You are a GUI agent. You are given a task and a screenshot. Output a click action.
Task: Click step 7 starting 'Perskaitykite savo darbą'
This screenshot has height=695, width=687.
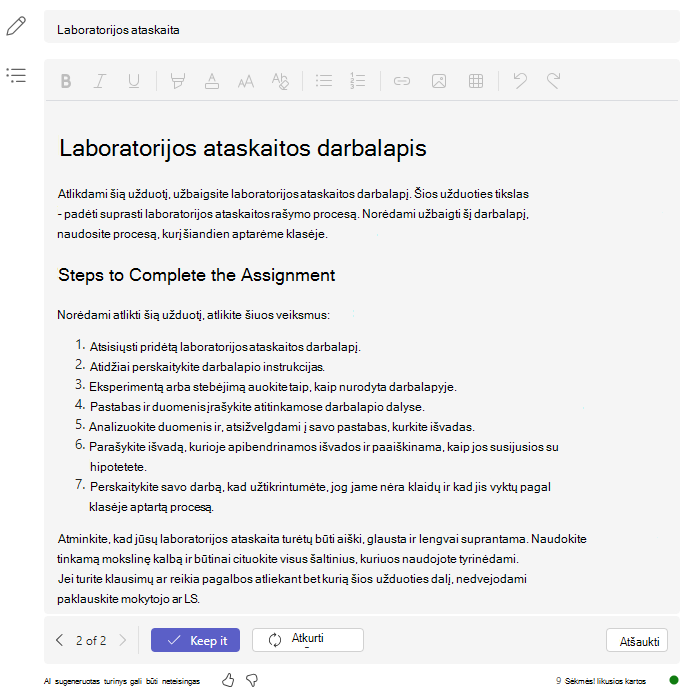pyautogui.click(x=320, y=497)
